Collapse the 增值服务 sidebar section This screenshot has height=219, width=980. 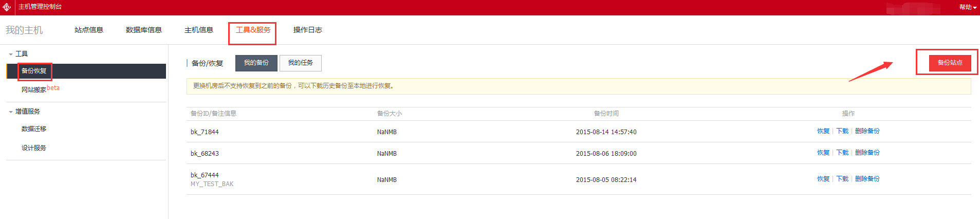click(x=11, y=112)
